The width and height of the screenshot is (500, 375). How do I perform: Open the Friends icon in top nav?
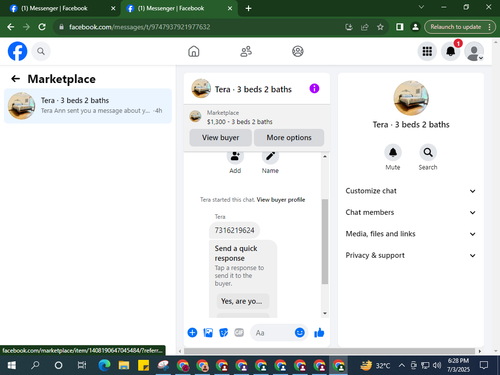click(x=246, y=51)
